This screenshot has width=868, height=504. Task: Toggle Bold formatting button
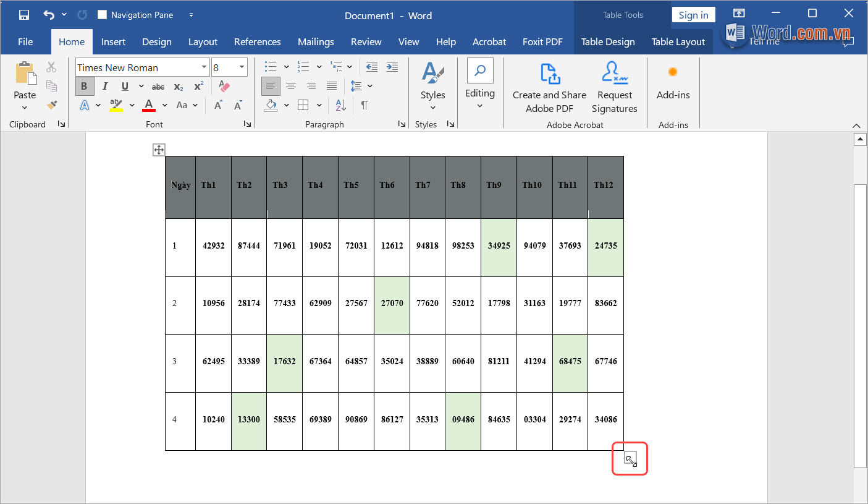(x=85, y=86)
